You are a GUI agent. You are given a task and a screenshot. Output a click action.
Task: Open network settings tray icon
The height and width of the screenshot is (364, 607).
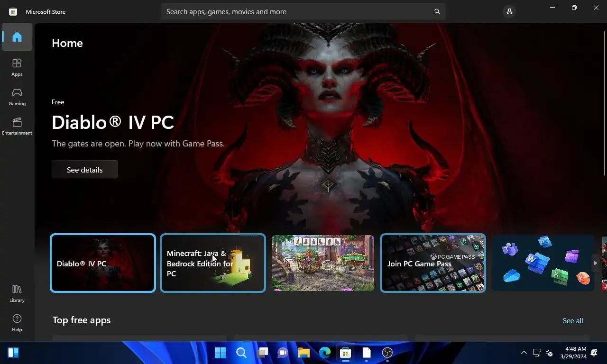coord(537,353)
